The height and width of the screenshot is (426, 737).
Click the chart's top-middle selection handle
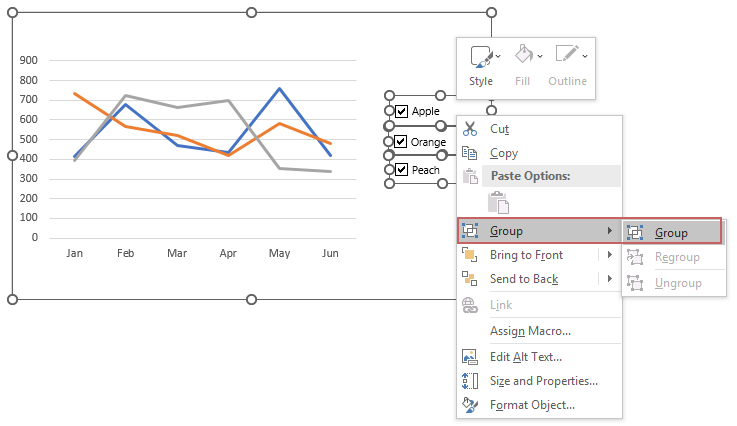click(x=251, y=13)
